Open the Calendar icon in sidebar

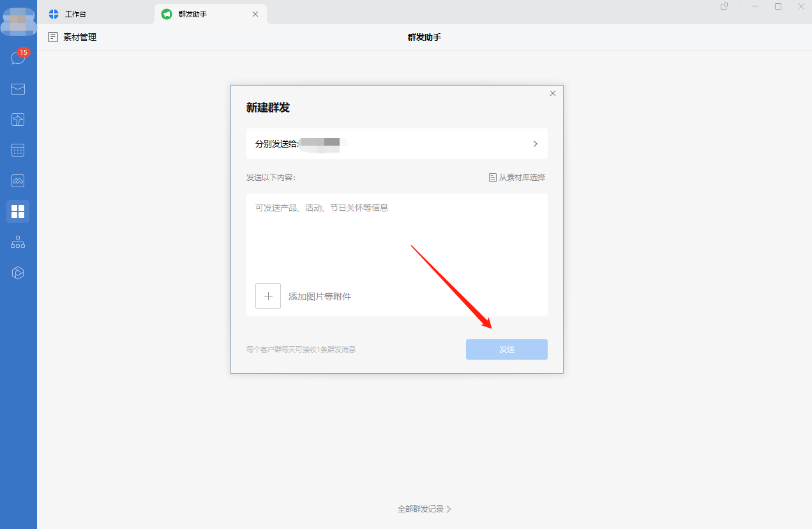coord(18,150)
